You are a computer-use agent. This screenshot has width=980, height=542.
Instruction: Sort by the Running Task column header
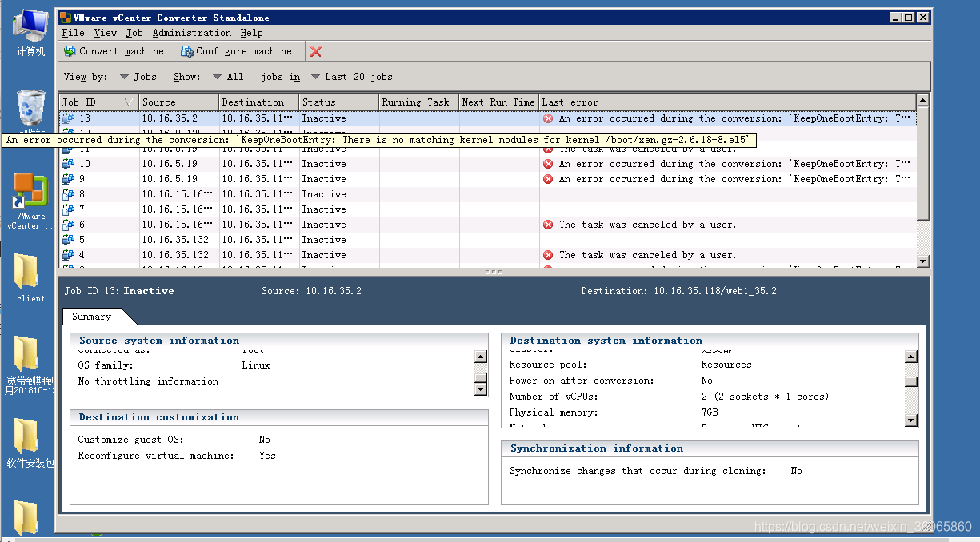click(418, 102)
